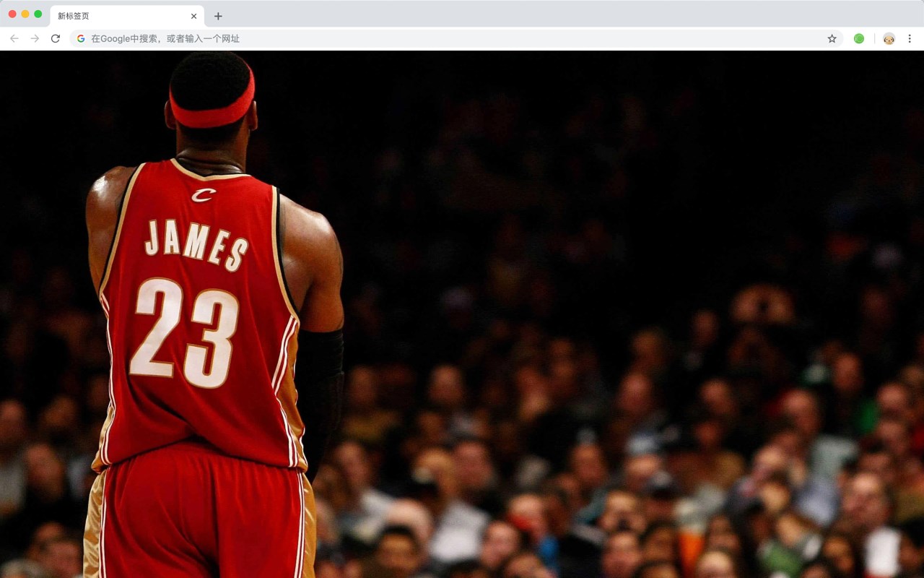This screenshot has height=578, width=924.
Task: Close the window with red button
Action: [12, 14]
